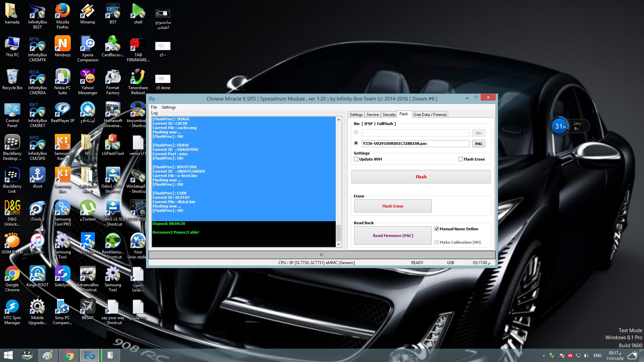Open Paint from the taskbar
The height and width of the screenshot is (362, 644).
[48, 355]
